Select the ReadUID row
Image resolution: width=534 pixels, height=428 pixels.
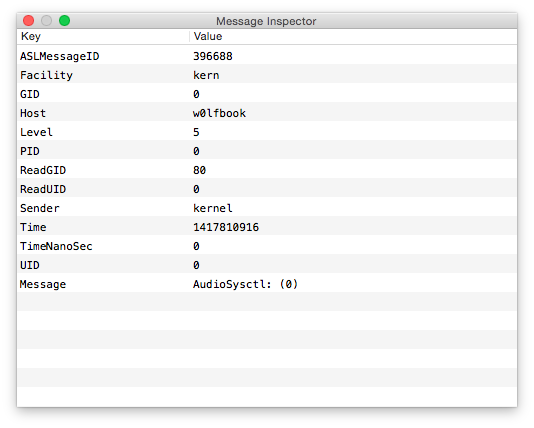click(267, 189)
